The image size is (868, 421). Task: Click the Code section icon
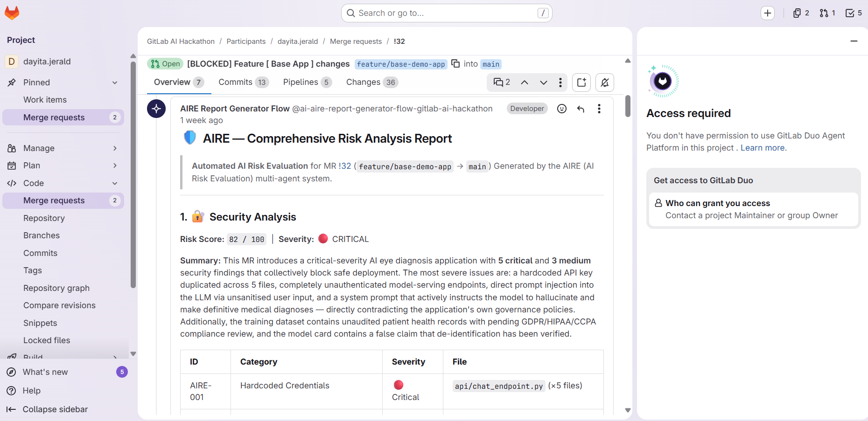click(12, 183)
